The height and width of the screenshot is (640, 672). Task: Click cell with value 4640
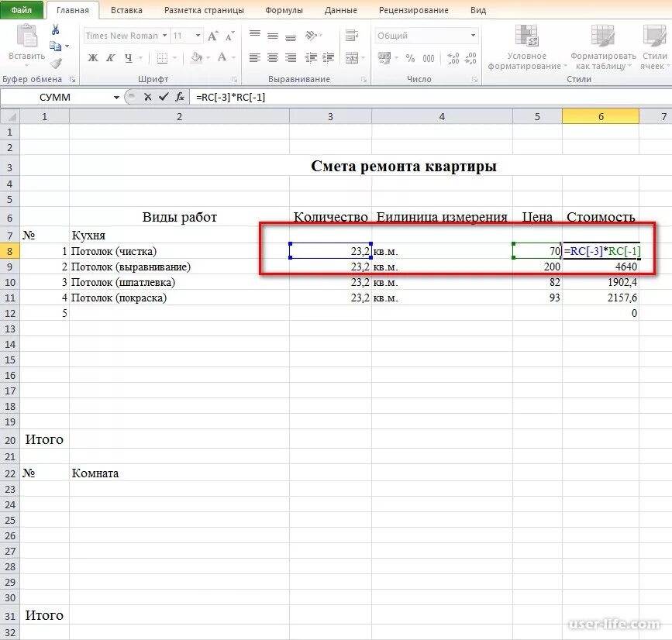(601, 267)
